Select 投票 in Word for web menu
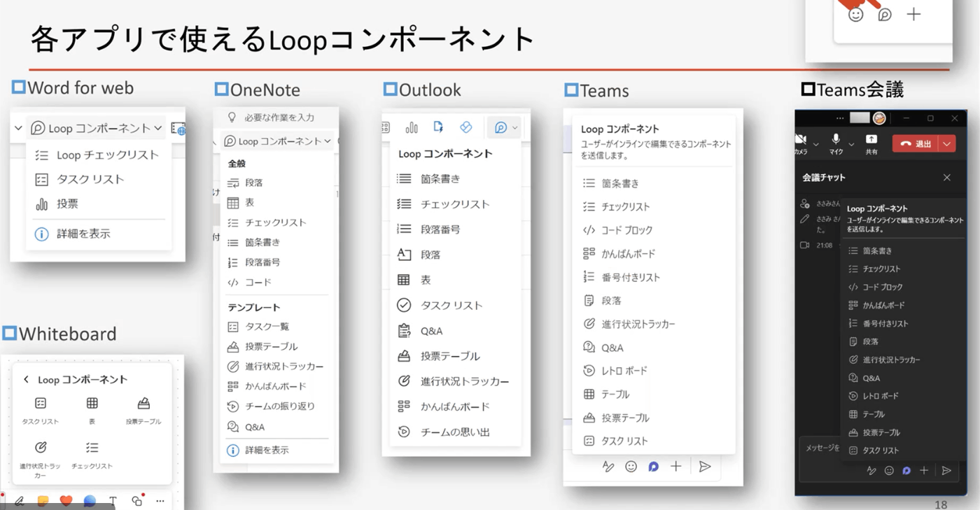The height and width of the screenshot is (510, 980). (98, 204)
